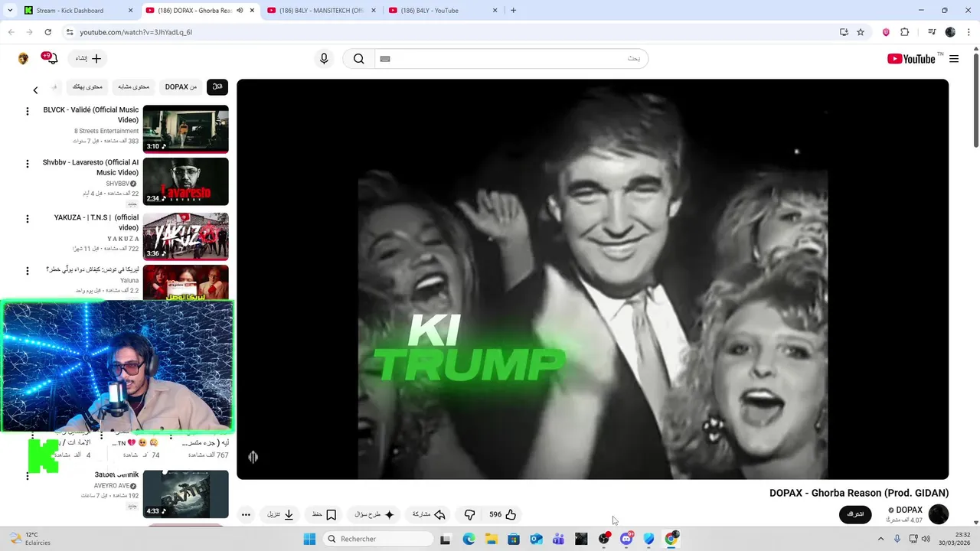Play Shvbbv - Lavaresto thumbnail

(186, 181)
